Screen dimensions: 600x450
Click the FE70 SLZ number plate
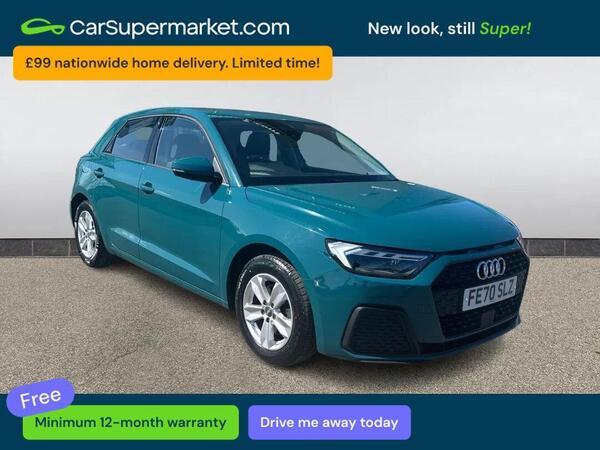pyautogui.click(x=489, y=293)
